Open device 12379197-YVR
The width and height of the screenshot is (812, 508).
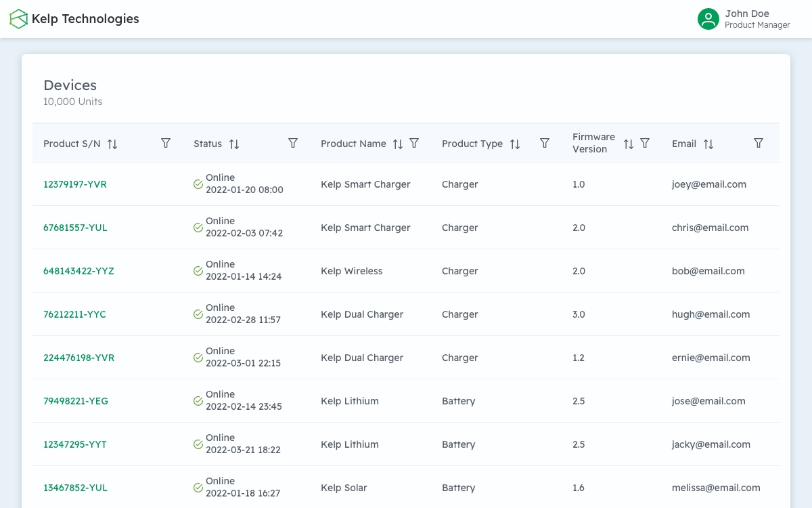click(75, 184)
